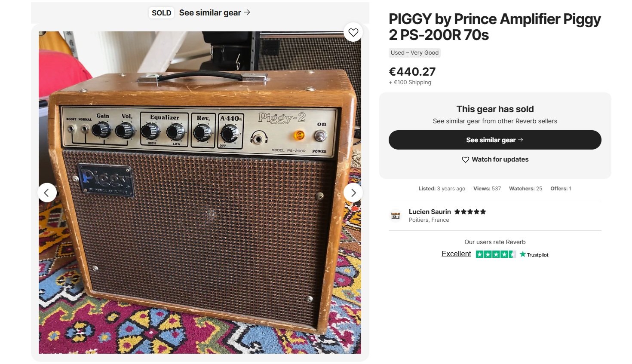The image size is (632, 364).
Task: Favorite this listing with the heart icon on the photo
Action: click(353, 32)
